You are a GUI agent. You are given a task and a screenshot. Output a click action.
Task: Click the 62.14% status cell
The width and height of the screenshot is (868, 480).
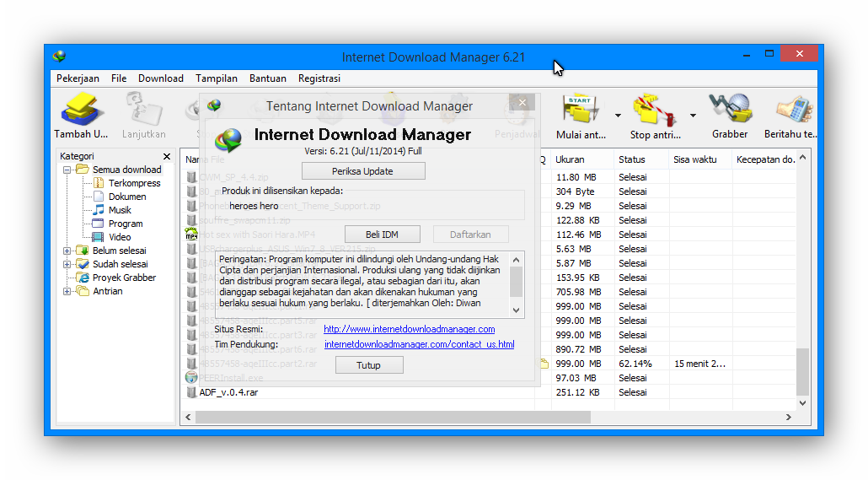(635, 364)
